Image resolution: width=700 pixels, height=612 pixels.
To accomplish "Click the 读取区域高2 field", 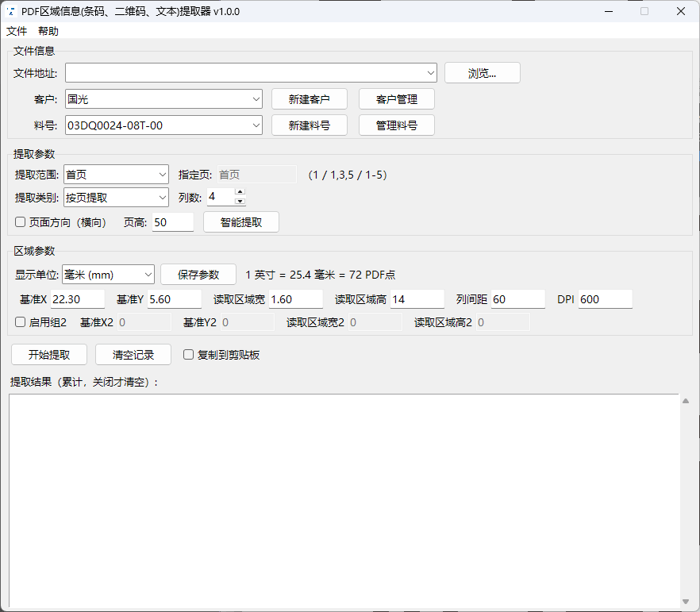I will click(x=502, y=322).
